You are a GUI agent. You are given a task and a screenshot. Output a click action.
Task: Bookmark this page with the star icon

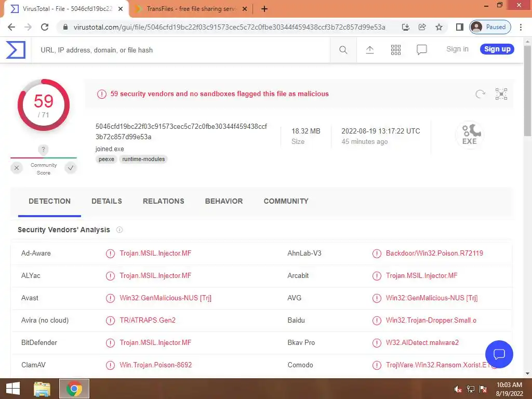(x=439, y=27)
